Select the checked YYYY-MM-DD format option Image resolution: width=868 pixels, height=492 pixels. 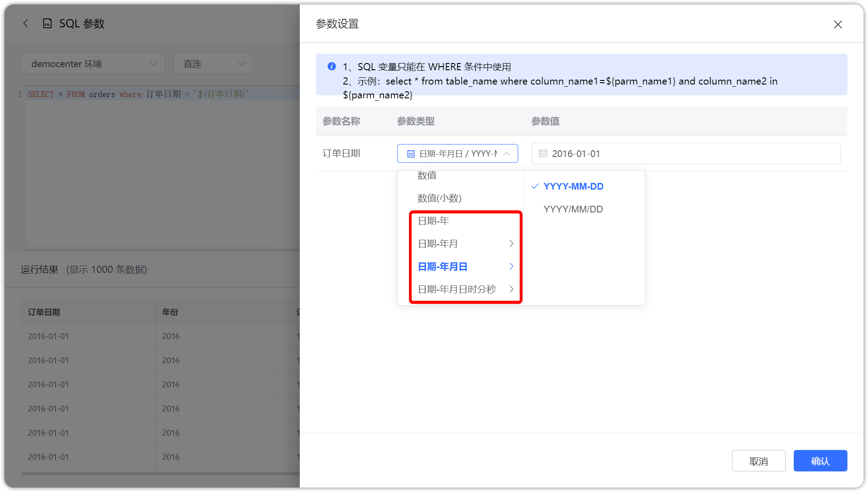point(573,186)
